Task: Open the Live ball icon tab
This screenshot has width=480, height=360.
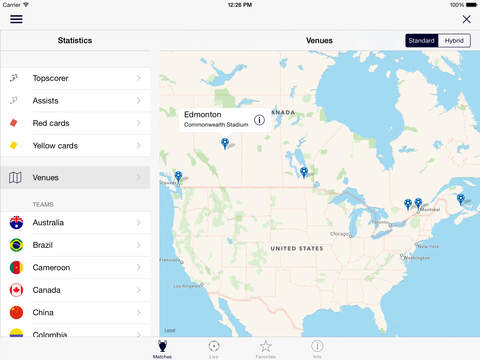Action: coord(214,349)
